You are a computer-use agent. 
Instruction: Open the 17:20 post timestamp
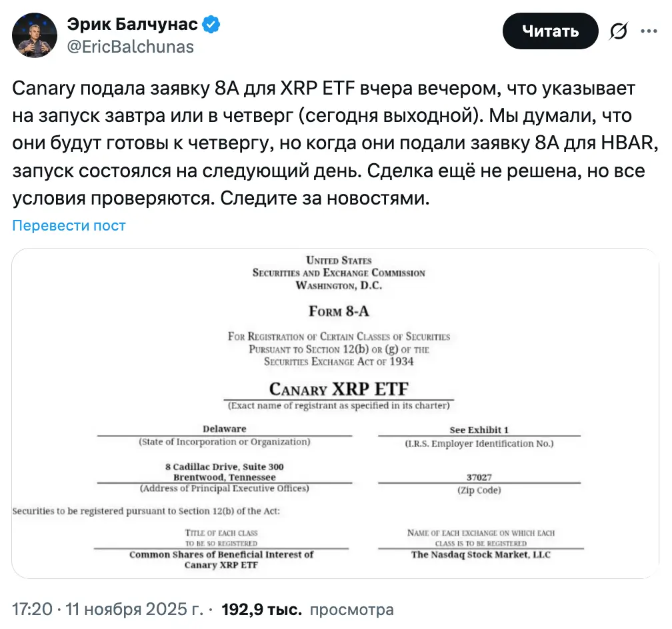31,609
